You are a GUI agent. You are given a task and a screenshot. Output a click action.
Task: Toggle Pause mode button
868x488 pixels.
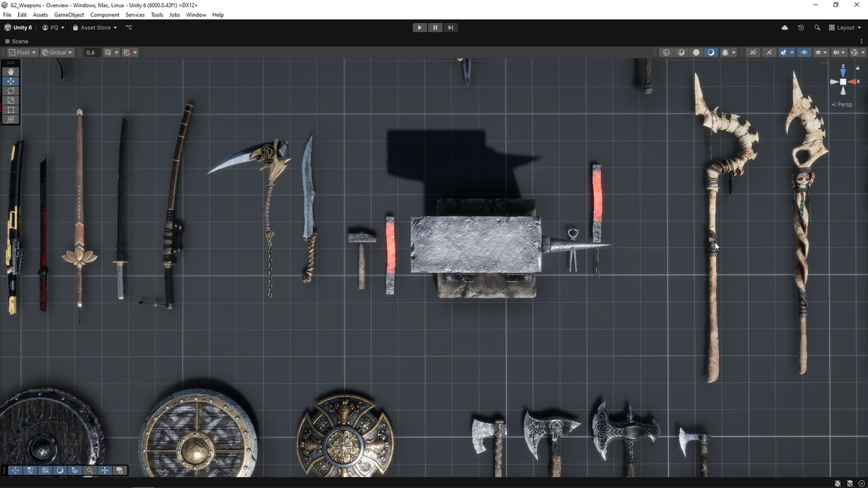435,27
